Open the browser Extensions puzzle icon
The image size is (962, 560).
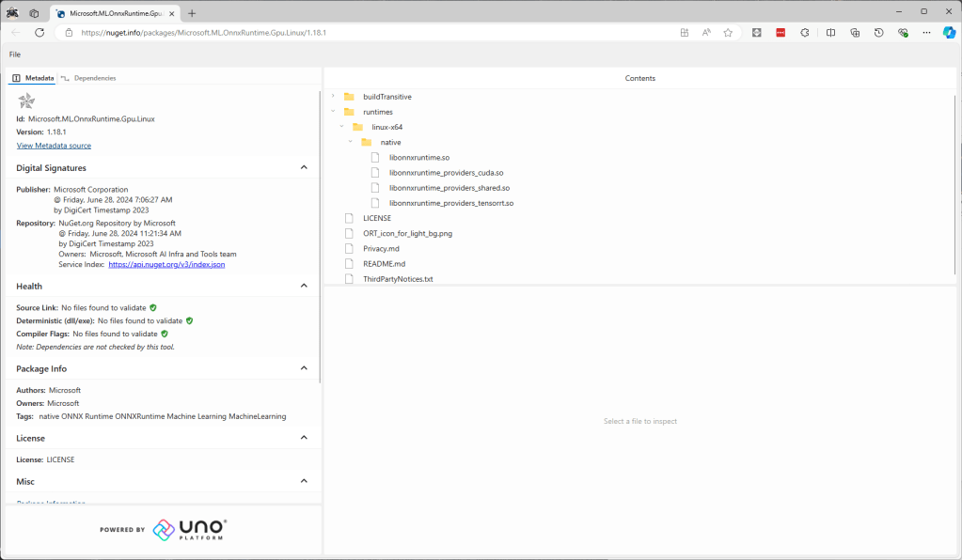click(x=805, y=32)
